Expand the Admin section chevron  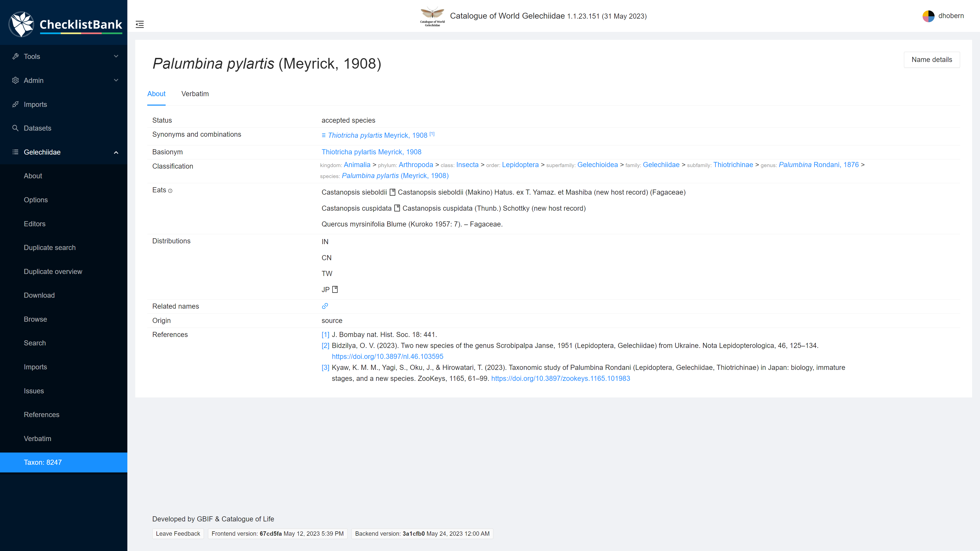tap(116, 80)
